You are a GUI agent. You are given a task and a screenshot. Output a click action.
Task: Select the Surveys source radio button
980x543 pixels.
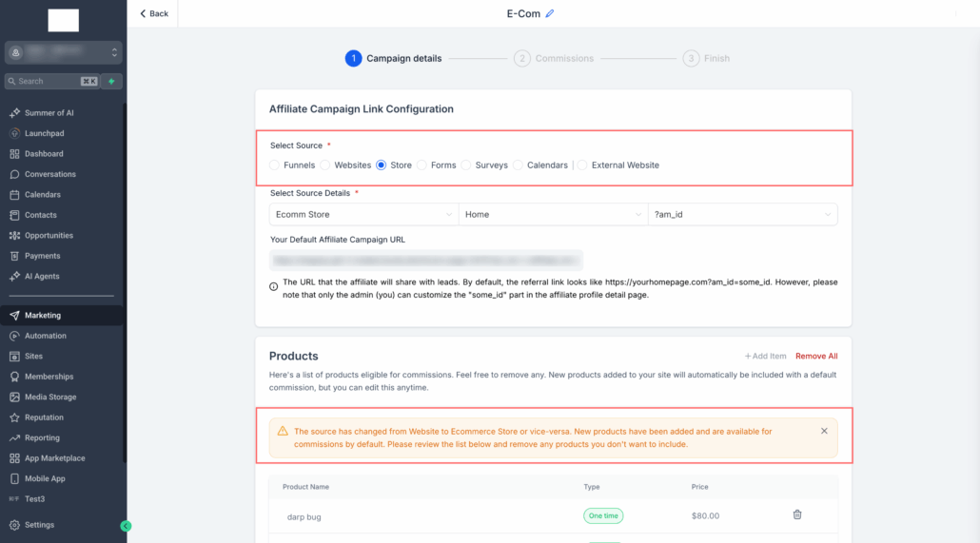466,165
